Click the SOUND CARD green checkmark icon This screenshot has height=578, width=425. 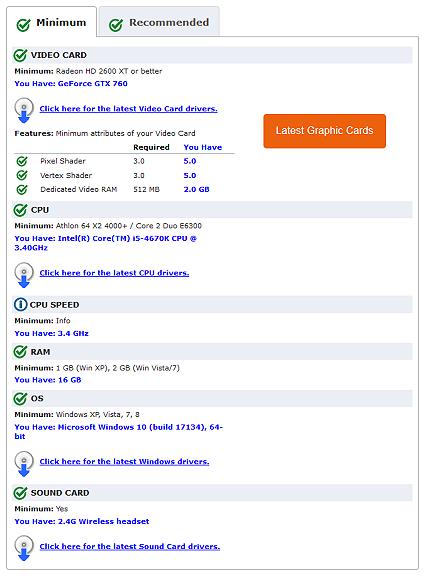tap(20, 492)
